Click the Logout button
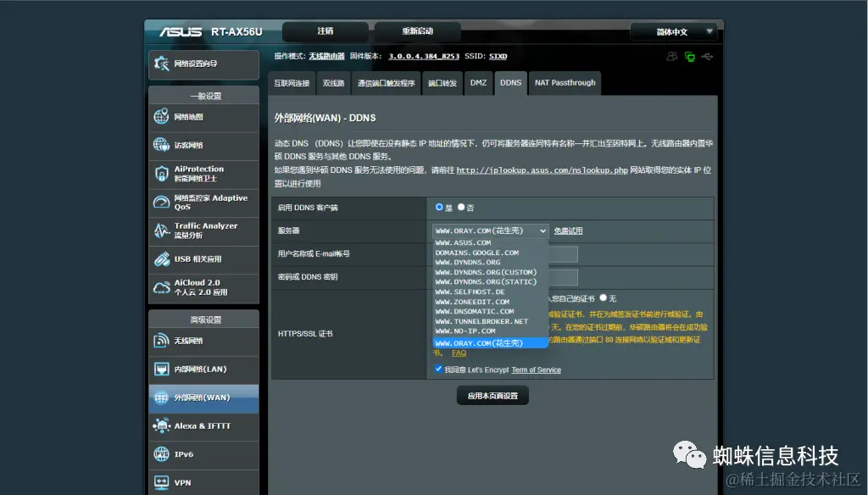Screen dimensions: 868x495 (x=325, y=31)
